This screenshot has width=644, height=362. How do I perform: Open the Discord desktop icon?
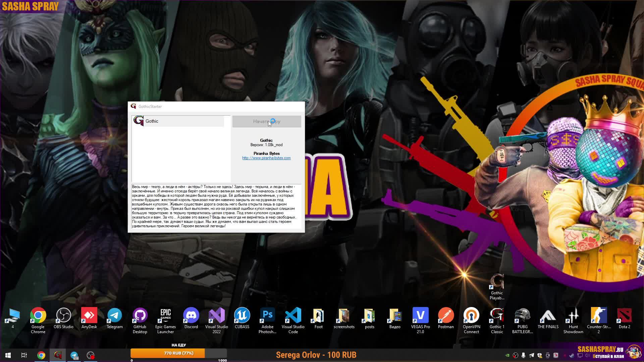click(x=191, y=316)
